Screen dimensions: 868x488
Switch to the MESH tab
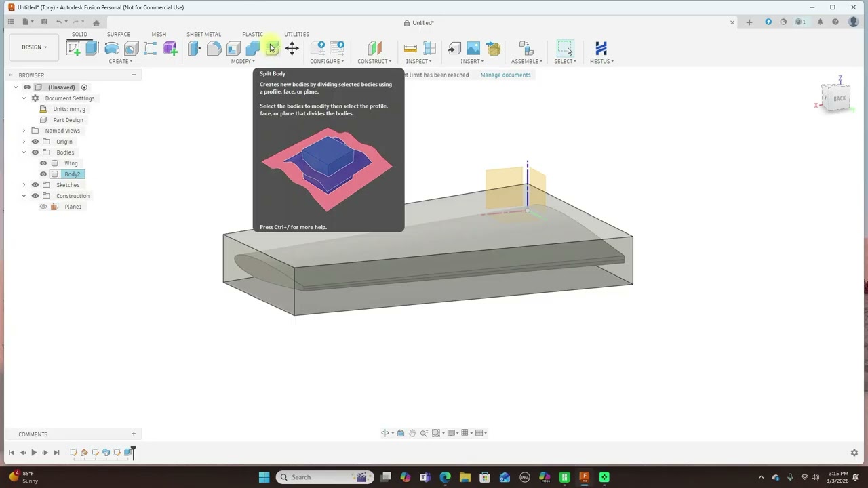tap(159, 34)
